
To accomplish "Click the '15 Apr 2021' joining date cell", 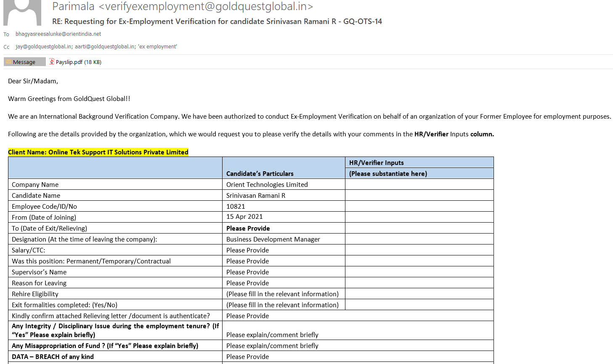I will pos(244,217).
